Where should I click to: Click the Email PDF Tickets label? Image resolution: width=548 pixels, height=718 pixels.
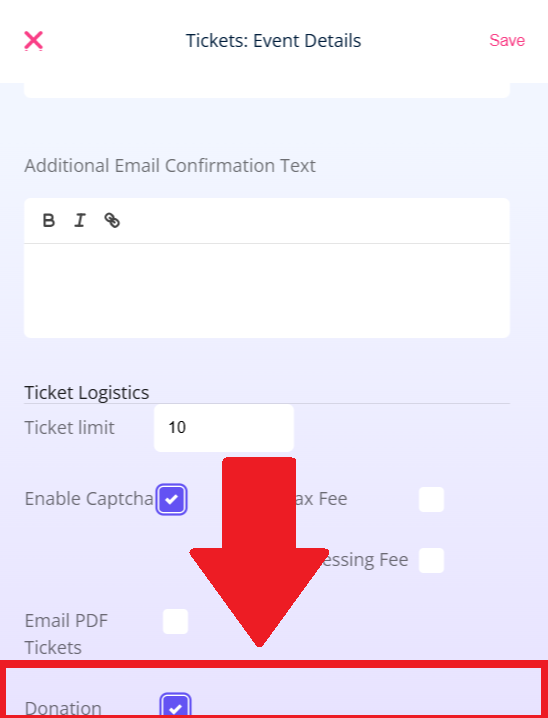[66, 634]
